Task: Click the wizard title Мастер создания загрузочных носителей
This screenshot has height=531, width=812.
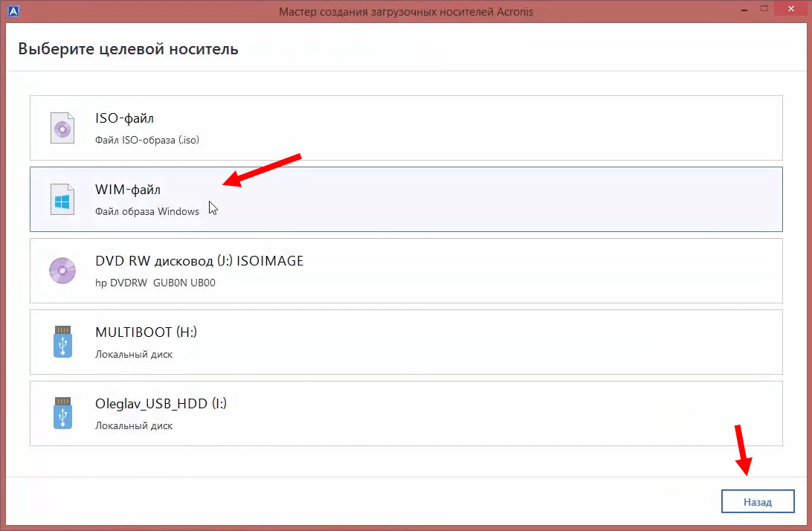Action: (406, 11)
